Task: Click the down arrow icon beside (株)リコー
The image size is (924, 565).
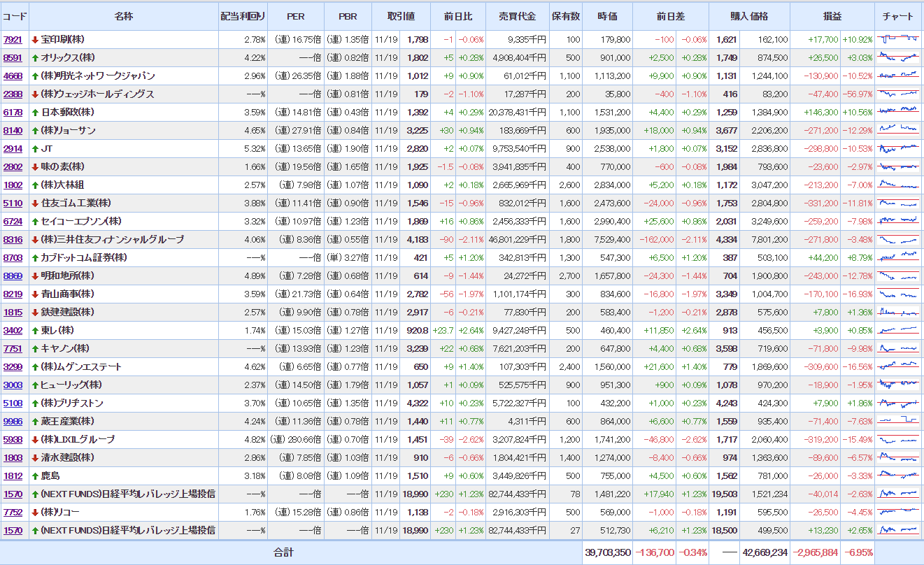Action: (34, 513)
